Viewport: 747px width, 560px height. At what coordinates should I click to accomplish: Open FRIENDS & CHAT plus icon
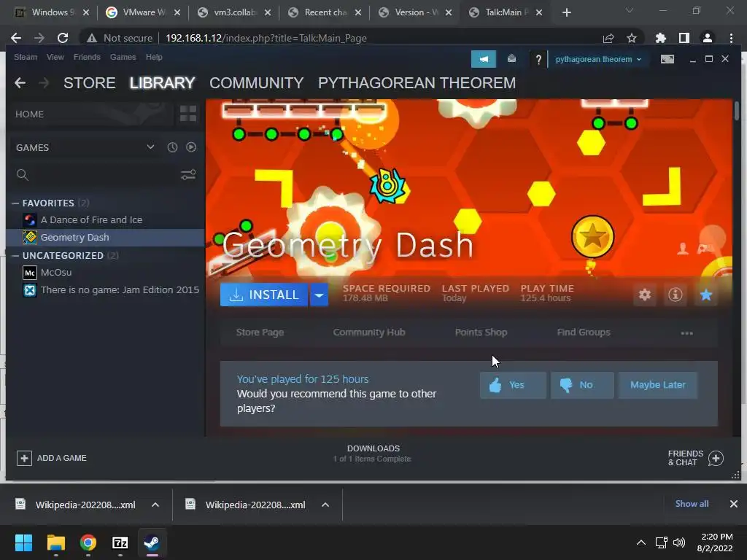716,458
